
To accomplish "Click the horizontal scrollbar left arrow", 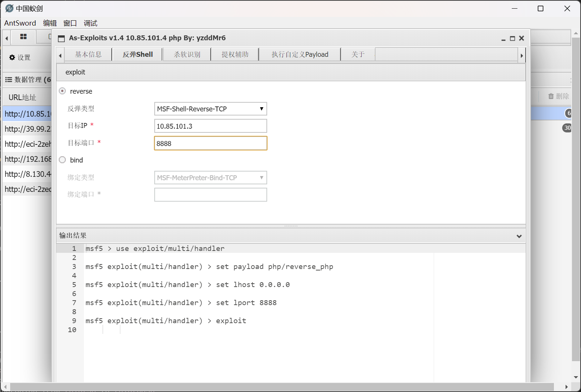I will 5,387.
